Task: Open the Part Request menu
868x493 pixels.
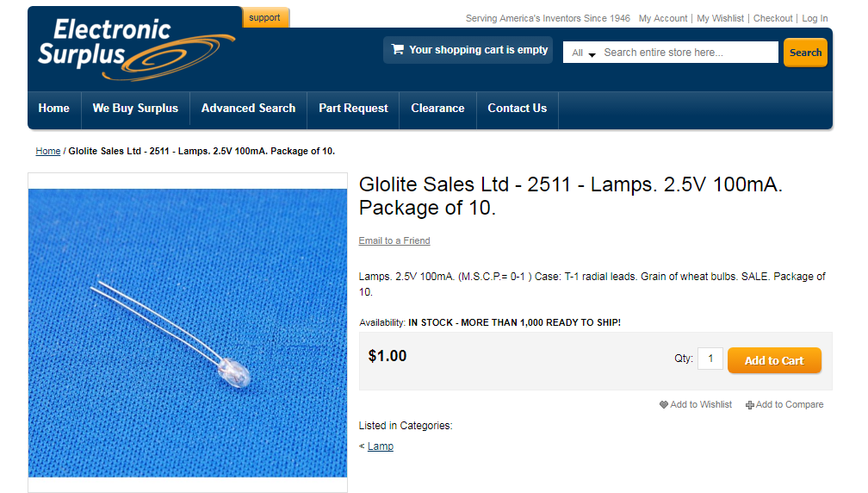Action: (353, 109)
